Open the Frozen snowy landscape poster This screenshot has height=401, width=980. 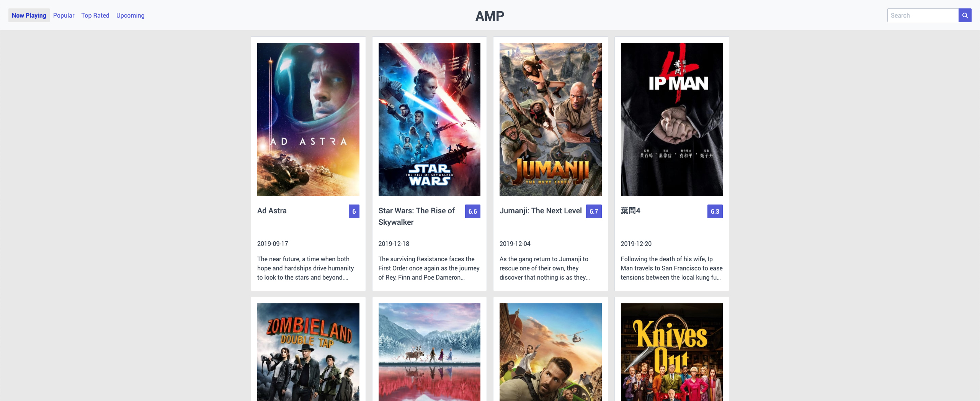point(429,352)
